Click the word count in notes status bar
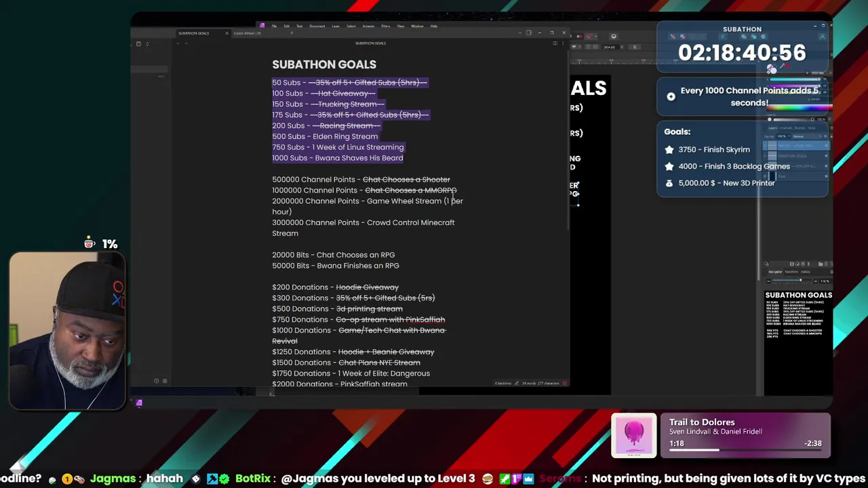 [529, 384]
